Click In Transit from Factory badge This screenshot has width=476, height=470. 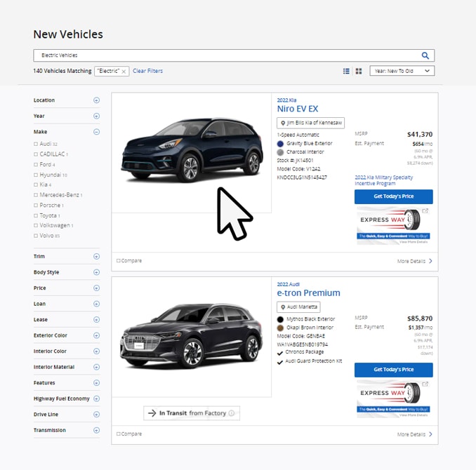coord(192,413)
